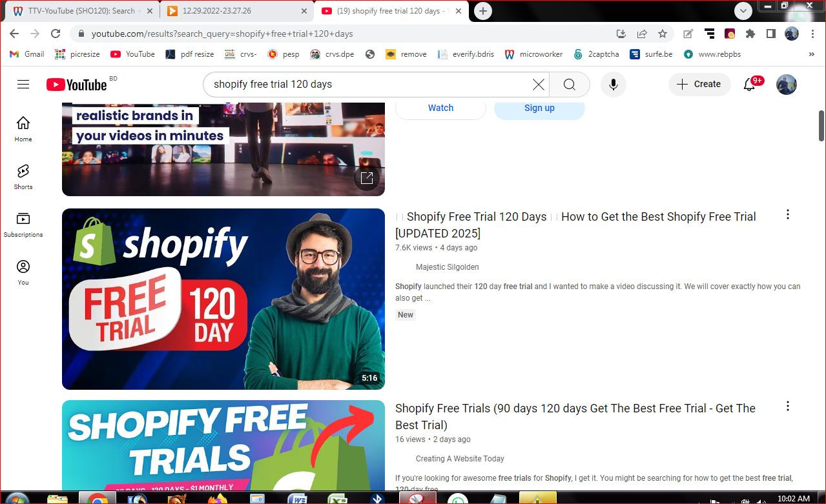Share this page from the address bar
Viewport: 826px width, 504px height.
[x=642, y=34]
